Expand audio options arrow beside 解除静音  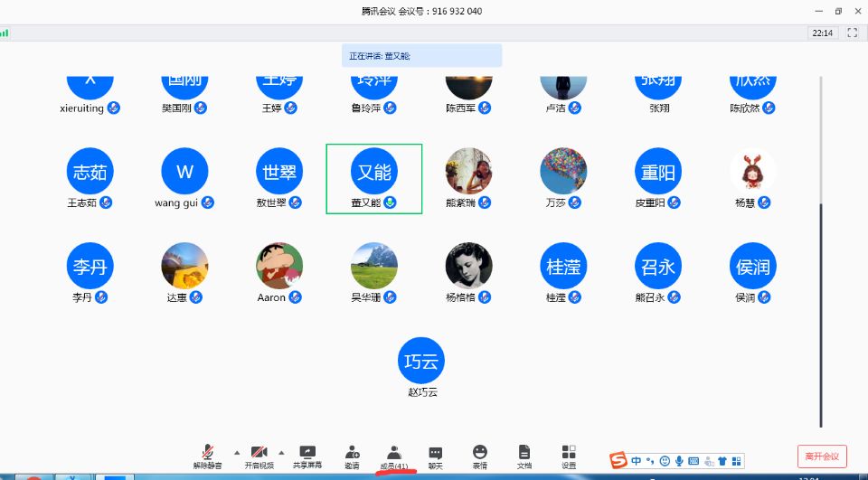pos(237,452)
